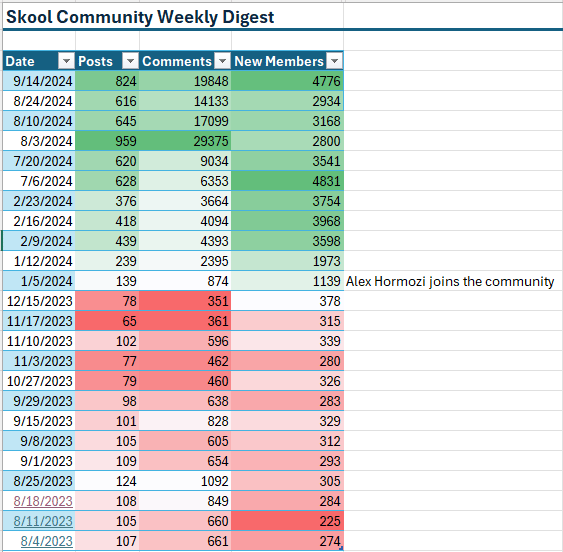The width and height of the screenshot is (563, 552).
Task: Open the Comments column filter dropdown
Action: pyautogui.click(x=222, y=61)
